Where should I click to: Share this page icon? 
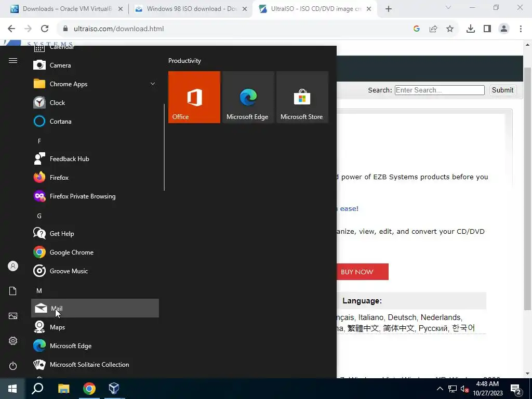[x=433, y=29]
